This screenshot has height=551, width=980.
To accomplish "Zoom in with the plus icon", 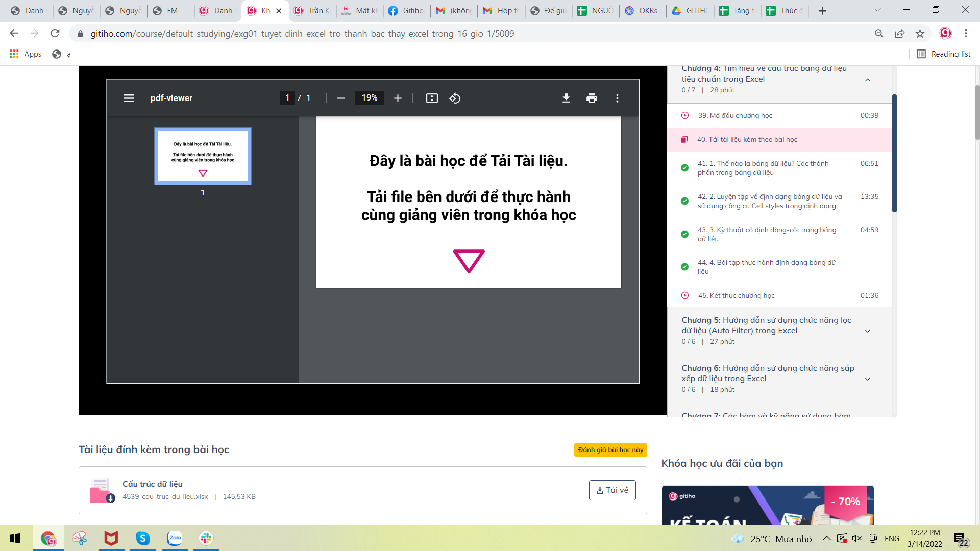I will [x=398, y=98].
